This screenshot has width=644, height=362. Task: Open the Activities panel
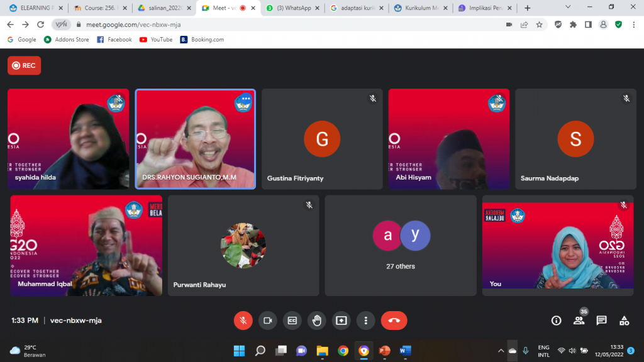point(624,321)
